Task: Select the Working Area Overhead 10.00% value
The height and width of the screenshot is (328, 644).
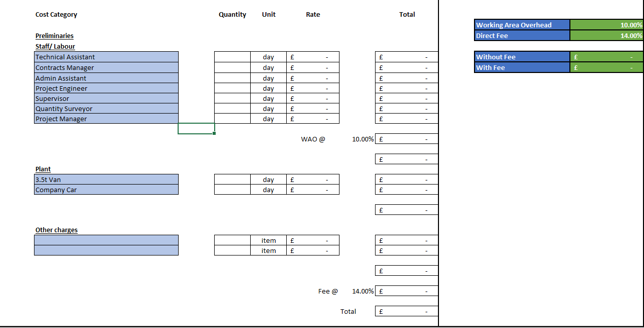Action: tap(606, 25)
